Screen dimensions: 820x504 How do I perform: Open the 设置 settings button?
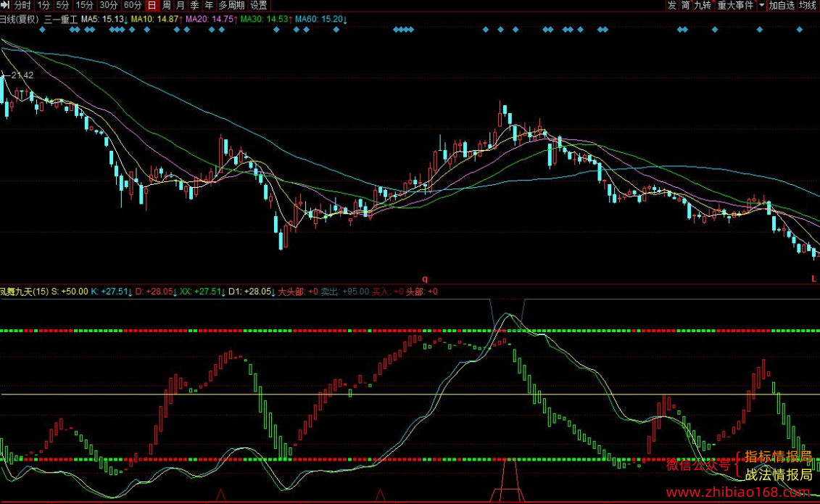point(258,5)
